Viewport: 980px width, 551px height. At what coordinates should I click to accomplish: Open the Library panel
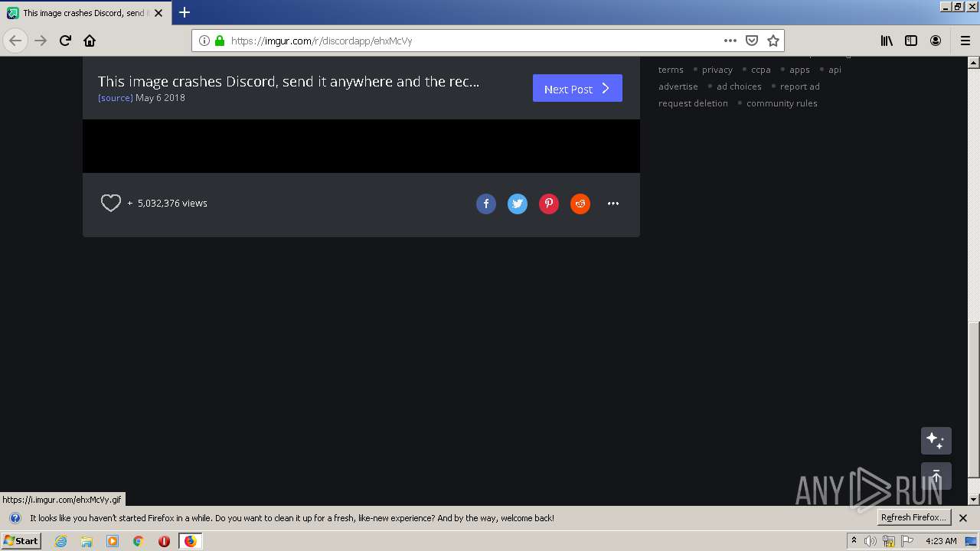pos(887,41)
